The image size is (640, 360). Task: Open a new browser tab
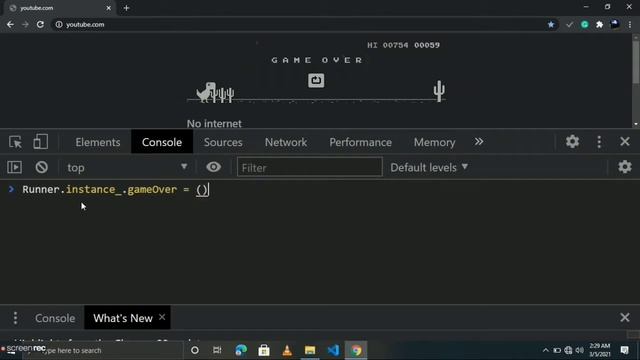click(x=127, y=8)
